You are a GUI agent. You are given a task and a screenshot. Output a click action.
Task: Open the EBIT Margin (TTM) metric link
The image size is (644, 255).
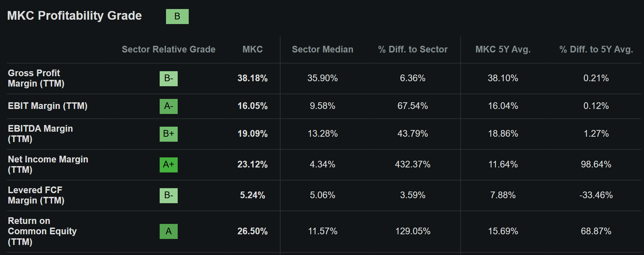[47, 106]
